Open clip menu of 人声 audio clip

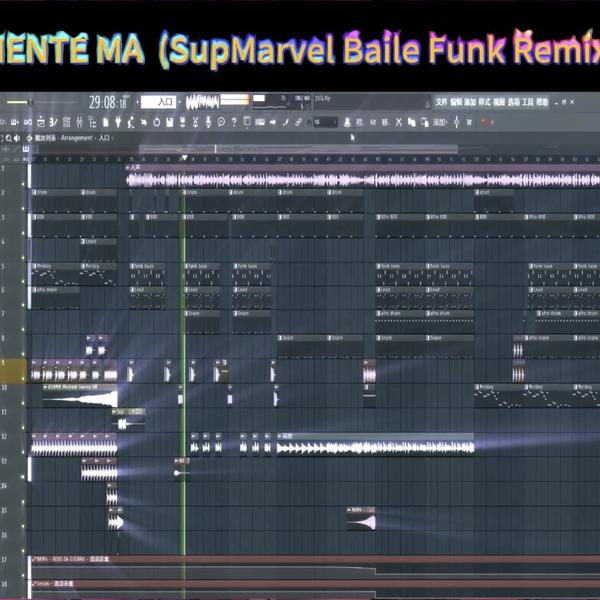pos(128,168)
